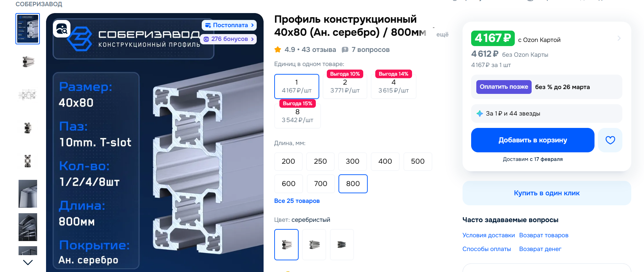Click Добавить в корзину button

click(533, 140)
